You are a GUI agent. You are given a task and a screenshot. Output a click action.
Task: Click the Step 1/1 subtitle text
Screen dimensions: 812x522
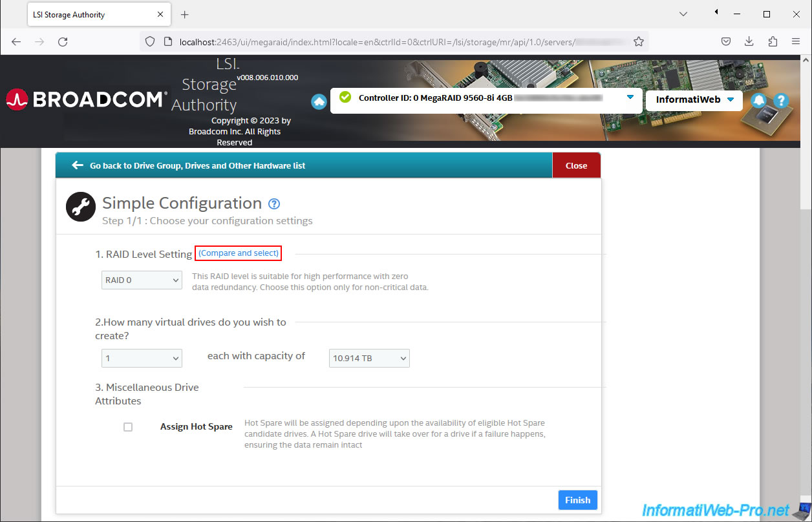coord(208,221)
